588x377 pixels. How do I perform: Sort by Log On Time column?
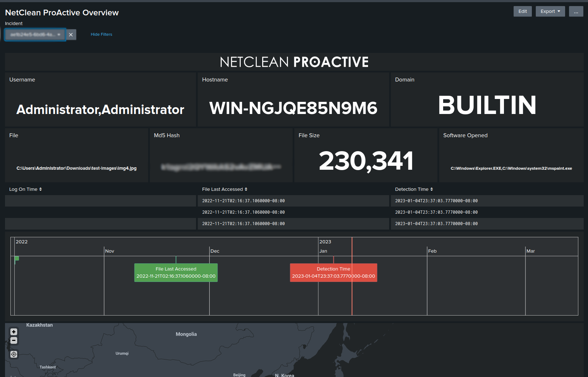[25, 189]
